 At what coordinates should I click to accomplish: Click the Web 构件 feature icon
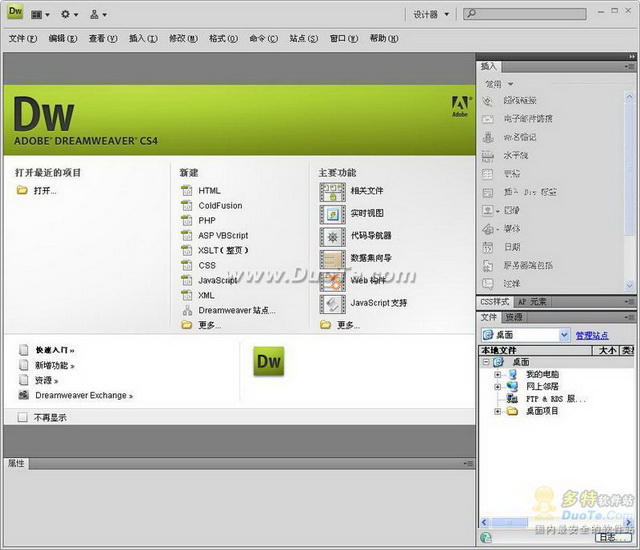(332, 282)
